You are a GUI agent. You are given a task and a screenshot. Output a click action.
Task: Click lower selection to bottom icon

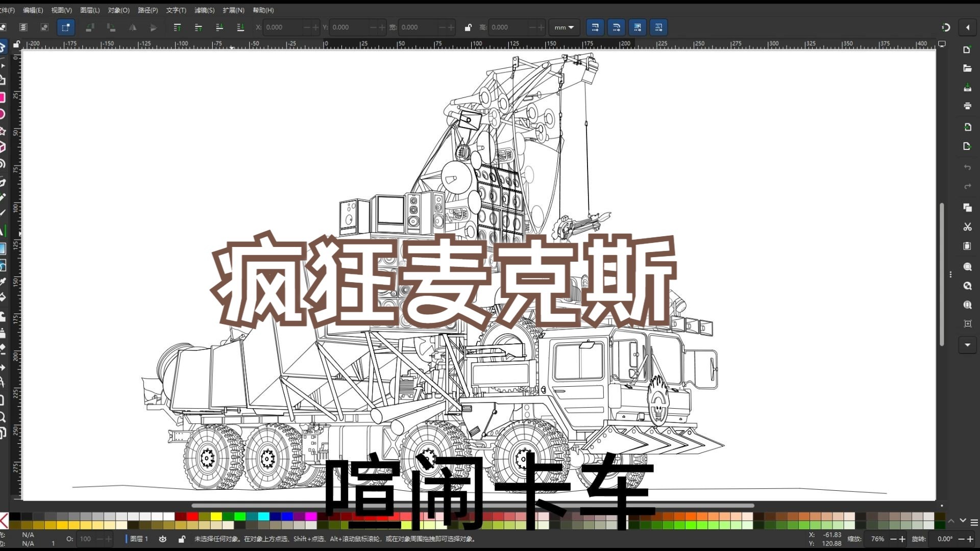click(x=240, y=28)
